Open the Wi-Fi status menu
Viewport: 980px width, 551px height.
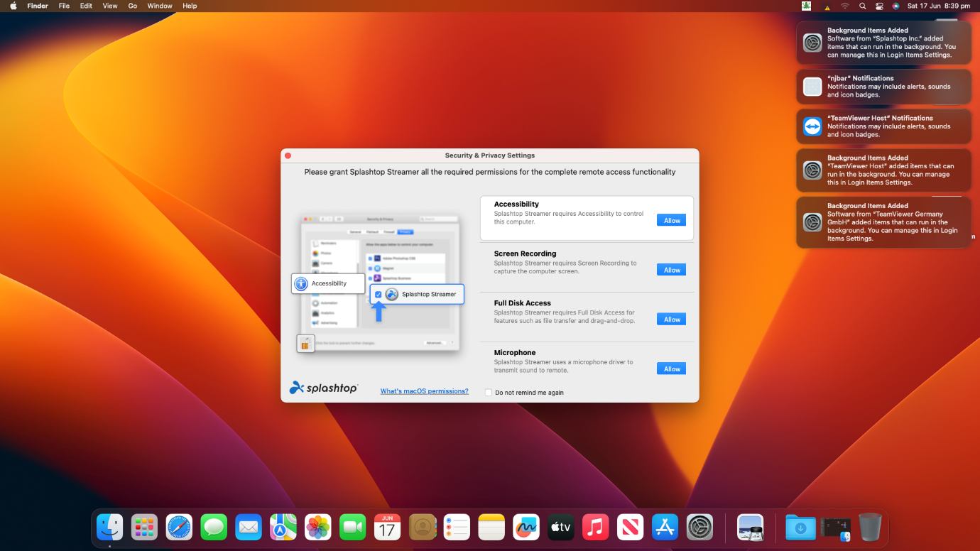coord(845,6)
